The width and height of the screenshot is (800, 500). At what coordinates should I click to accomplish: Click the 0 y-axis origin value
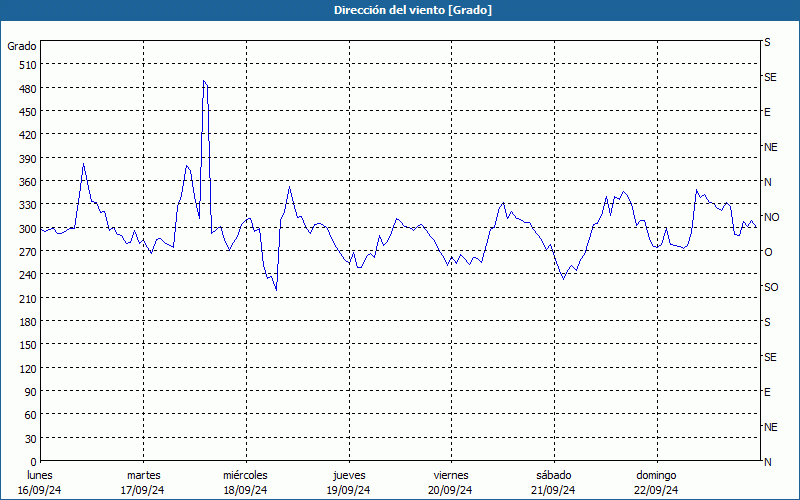(x=34, y=462)
